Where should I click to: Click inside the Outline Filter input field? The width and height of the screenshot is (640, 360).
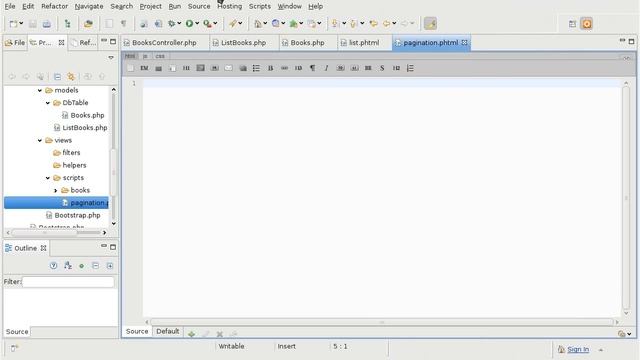click(x=68, y=282)
